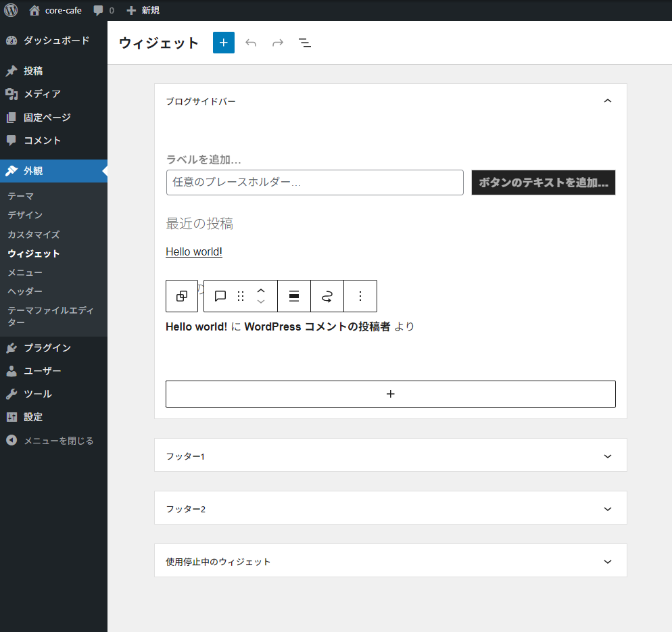Click the search placeholder input field
Viewport: 672px width, 632px height.
(x=314, y=183)
